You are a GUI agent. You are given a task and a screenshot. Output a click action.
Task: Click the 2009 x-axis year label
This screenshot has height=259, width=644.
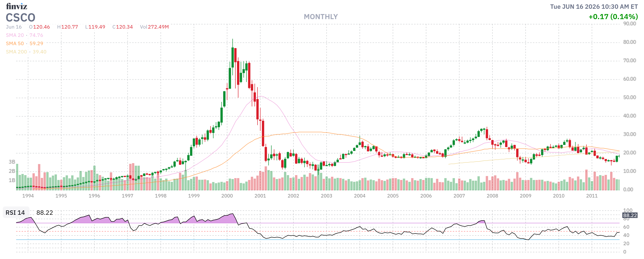click(x=526, y=196)
